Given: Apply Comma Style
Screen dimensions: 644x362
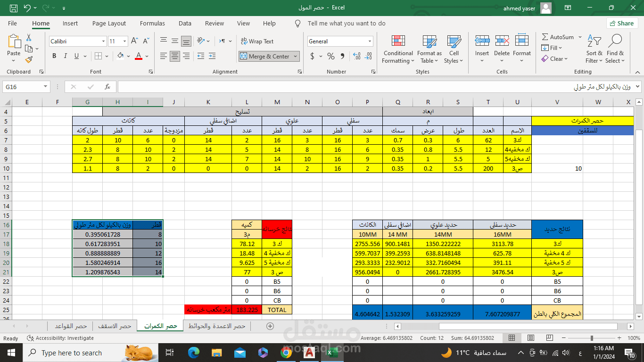Looking at the screenshot, I should tap(342, 56).
